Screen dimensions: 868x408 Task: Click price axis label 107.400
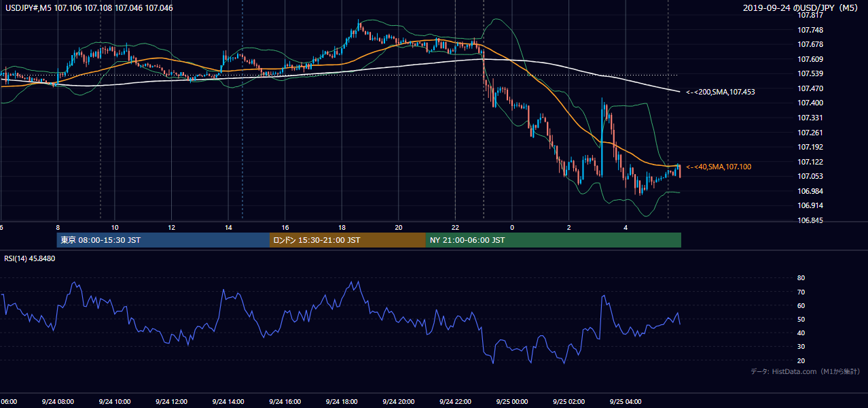pos(811,103)
